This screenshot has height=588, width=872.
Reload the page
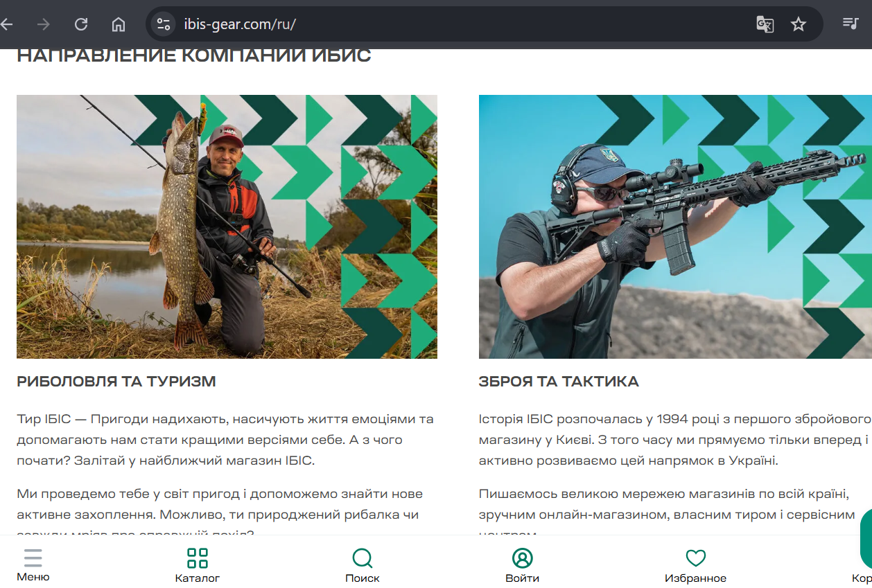(x=81, y=24)
